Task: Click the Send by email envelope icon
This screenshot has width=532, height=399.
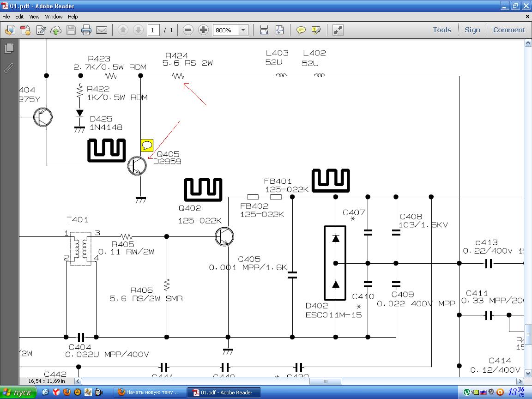Action: (102, 30)
